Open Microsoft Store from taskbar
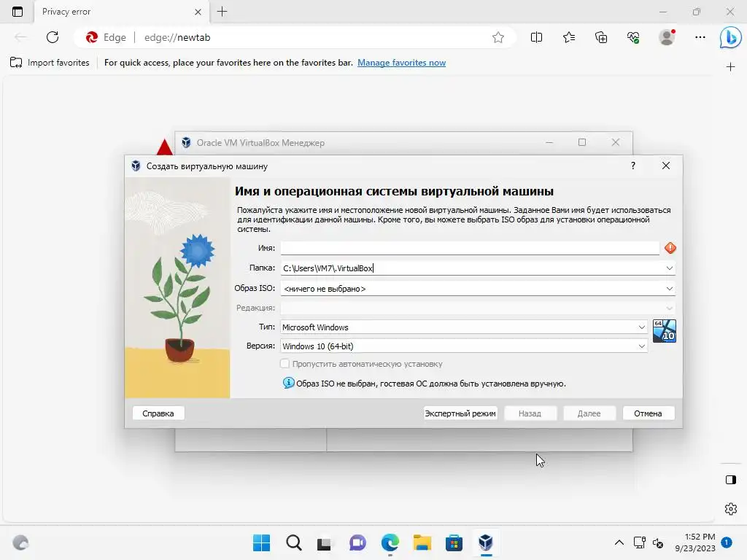The width and height of the screenshot is (747, 560). coord(454,542)
